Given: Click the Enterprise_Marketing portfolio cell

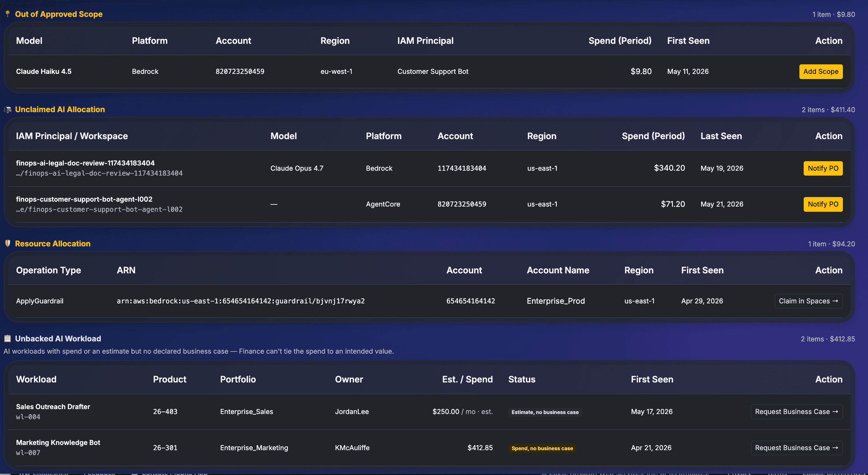Looking at the screenshot, I should (x=254, y=448).
